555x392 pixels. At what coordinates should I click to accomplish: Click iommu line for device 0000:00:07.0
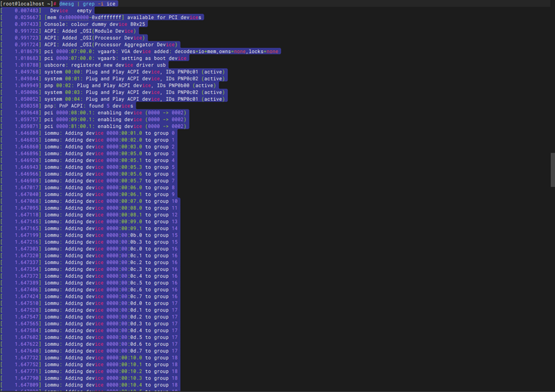90,201
